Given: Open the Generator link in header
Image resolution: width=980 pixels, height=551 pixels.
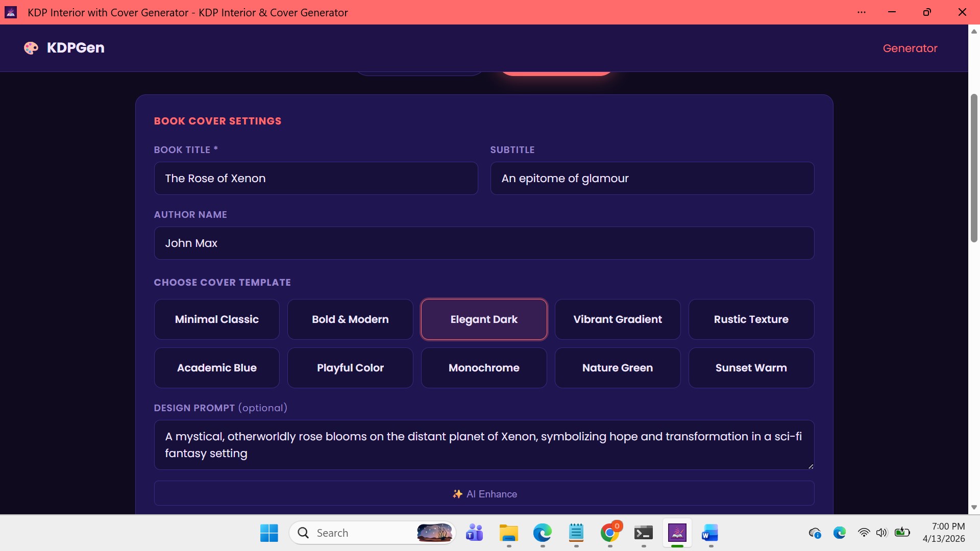Looking at the screenshot, I should click(910, 48).
